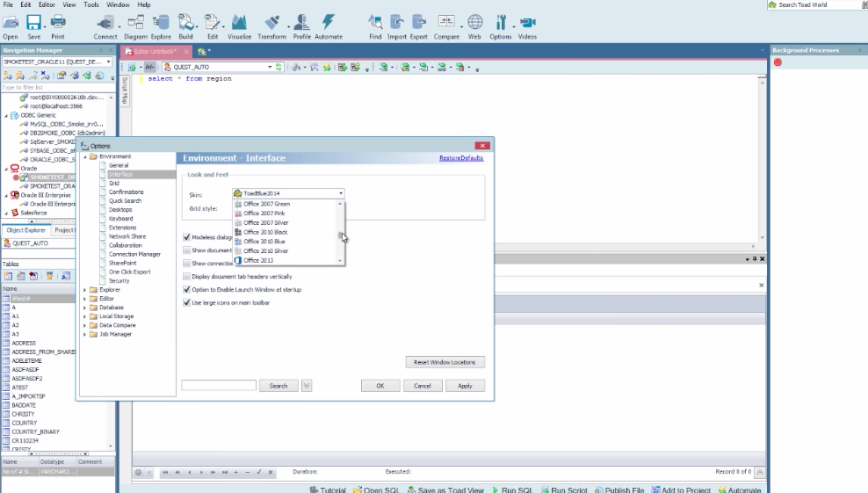Click the Transform toolbar icon

pyautogui.click(x=271, y=23)
